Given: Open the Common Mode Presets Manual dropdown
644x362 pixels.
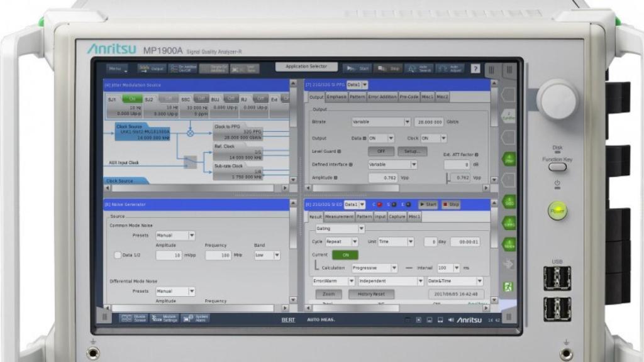Looking at the screenshot, I should pyautogui.click(x=175, y=236).
